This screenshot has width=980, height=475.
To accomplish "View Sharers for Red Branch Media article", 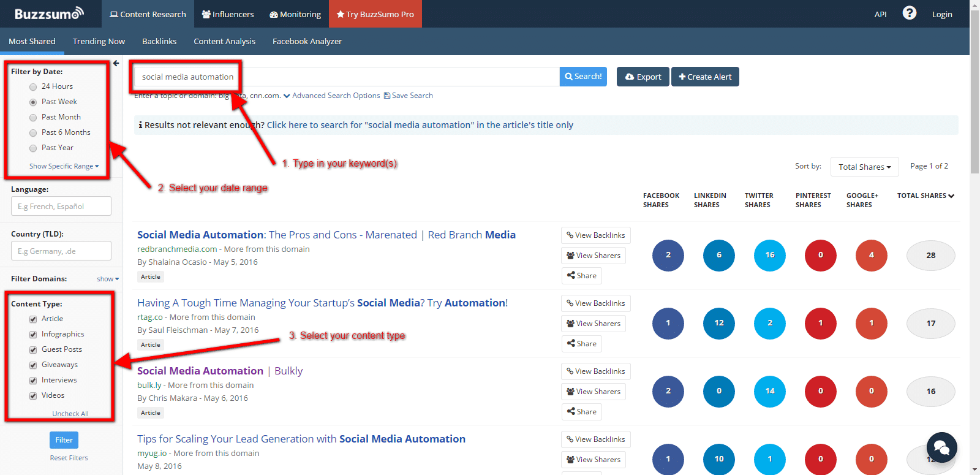I will click(594, 256).
